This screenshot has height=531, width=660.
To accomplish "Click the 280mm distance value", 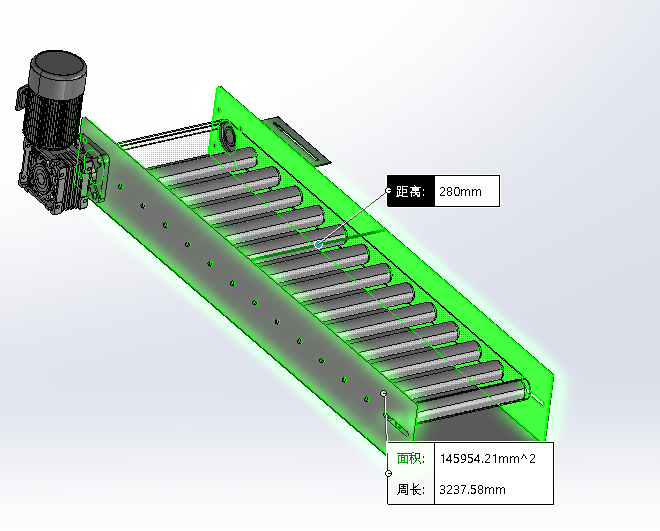I will coord(460,192).
